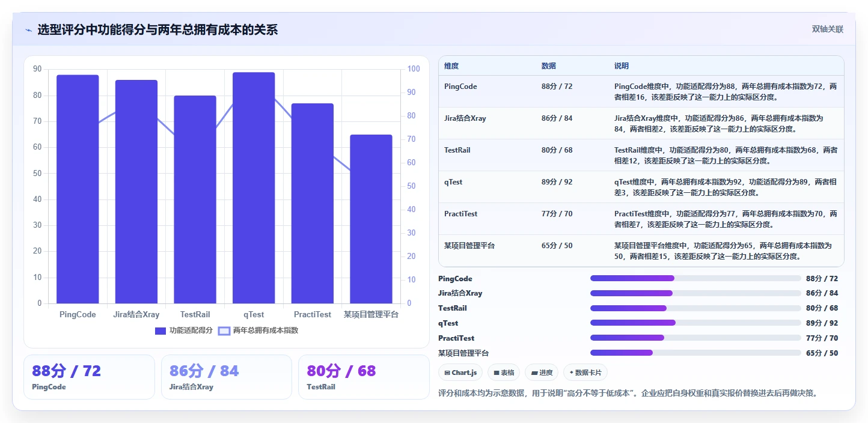Select the PingCode 88分 / 72 data card
The height and width of the screenshot is (423, 868).
click(x=89, y=377)
